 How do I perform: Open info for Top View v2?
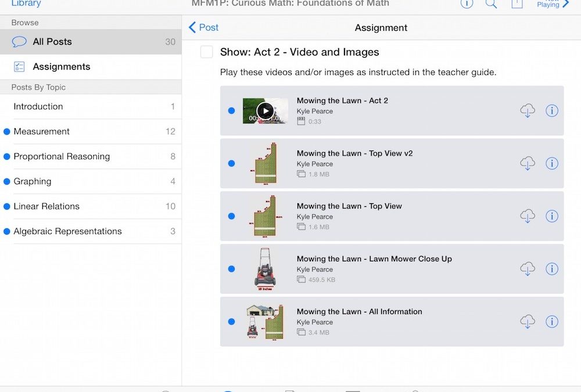coord(551,163)
